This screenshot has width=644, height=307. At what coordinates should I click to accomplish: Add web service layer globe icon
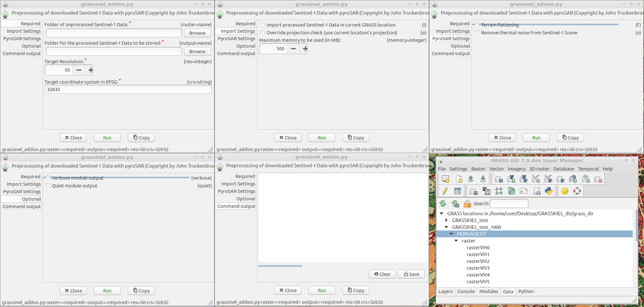tap(573, 179)
